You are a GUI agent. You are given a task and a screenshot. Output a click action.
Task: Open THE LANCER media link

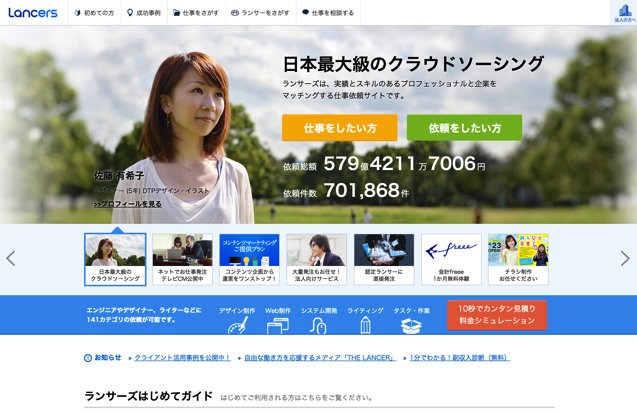tap(320, 358)
